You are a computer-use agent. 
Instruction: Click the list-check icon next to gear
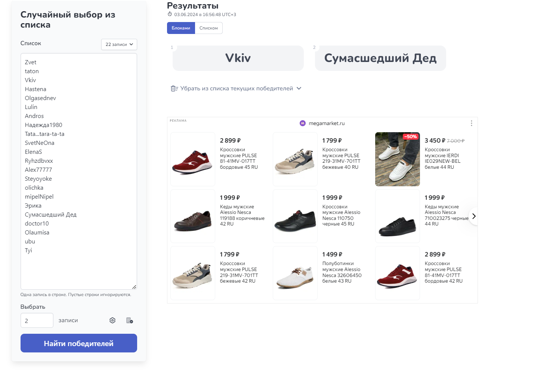tap(130, 320)
